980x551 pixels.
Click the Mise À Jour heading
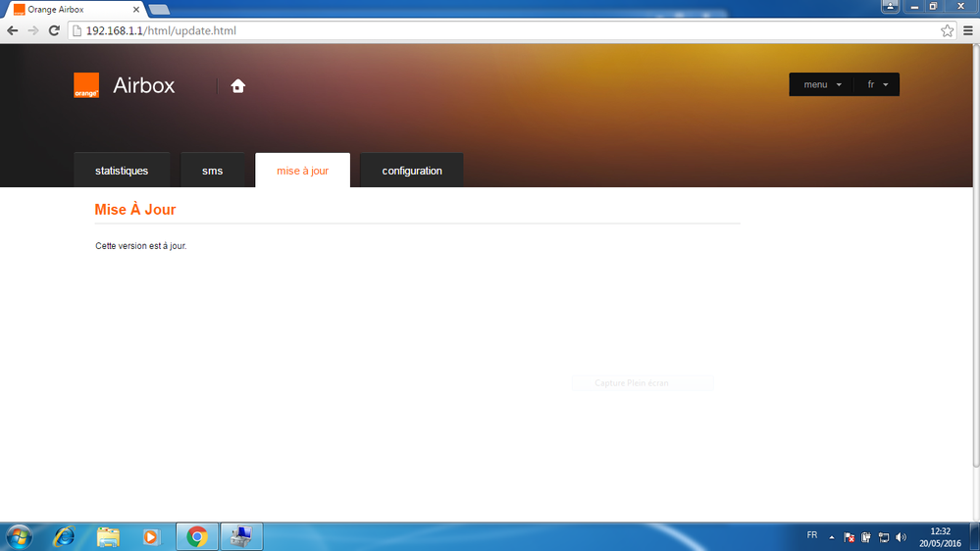135,210
